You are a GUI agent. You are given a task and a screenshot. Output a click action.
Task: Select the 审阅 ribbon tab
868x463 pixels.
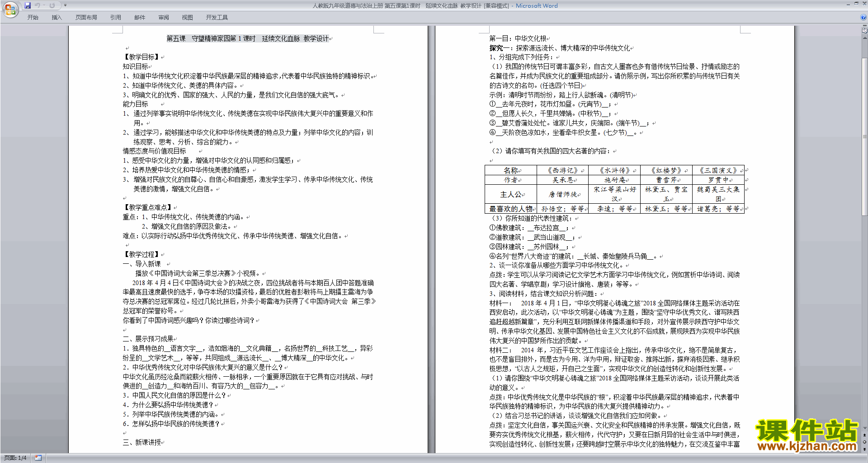(x=164, y=18)
